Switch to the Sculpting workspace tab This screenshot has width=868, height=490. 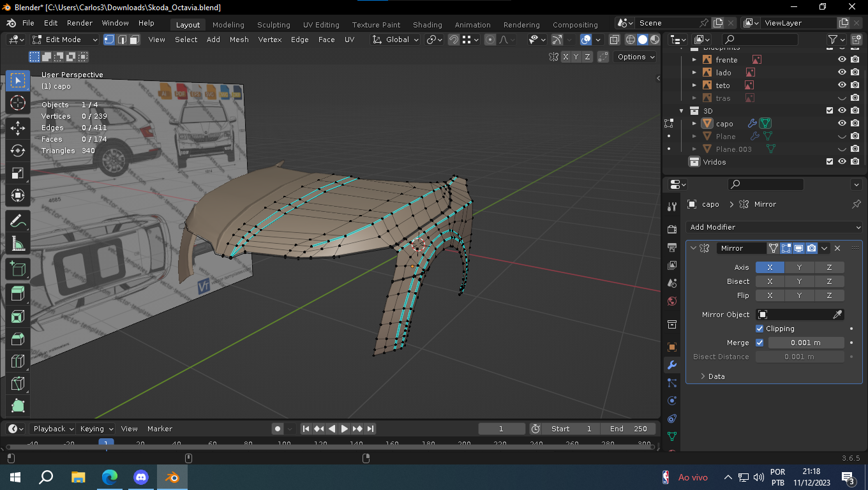coord(273,25)
